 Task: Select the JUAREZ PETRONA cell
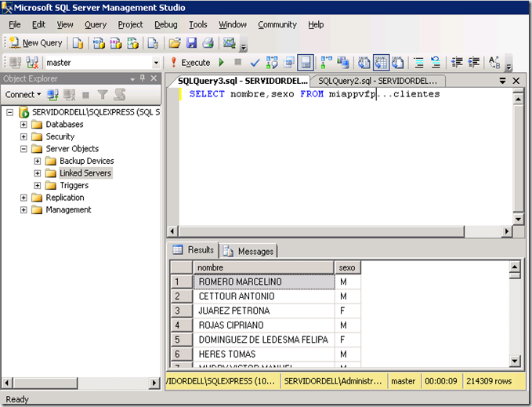(x=264, y=311)
